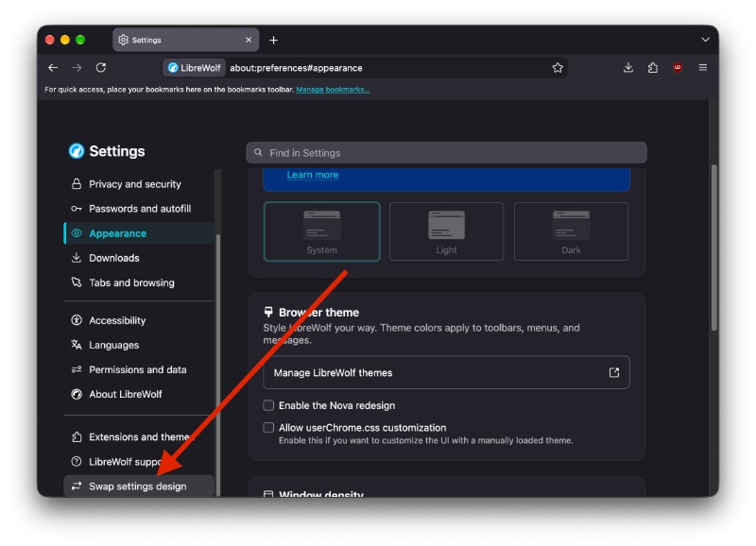Viewport: 756px width, 546px height.
Task: Click the question mark icon beside LibreWolf support
Action: click(x=77, y=461)
